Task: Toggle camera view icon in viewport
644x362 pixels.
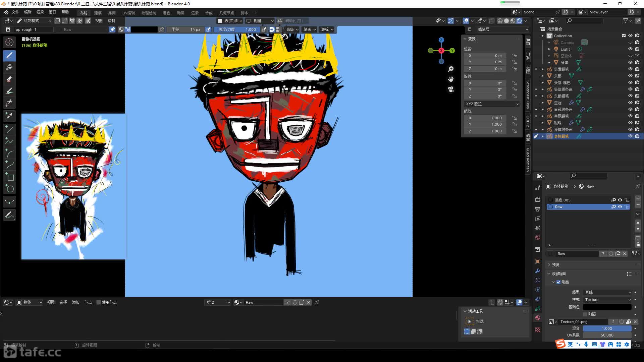Action: tap(451, 89)
